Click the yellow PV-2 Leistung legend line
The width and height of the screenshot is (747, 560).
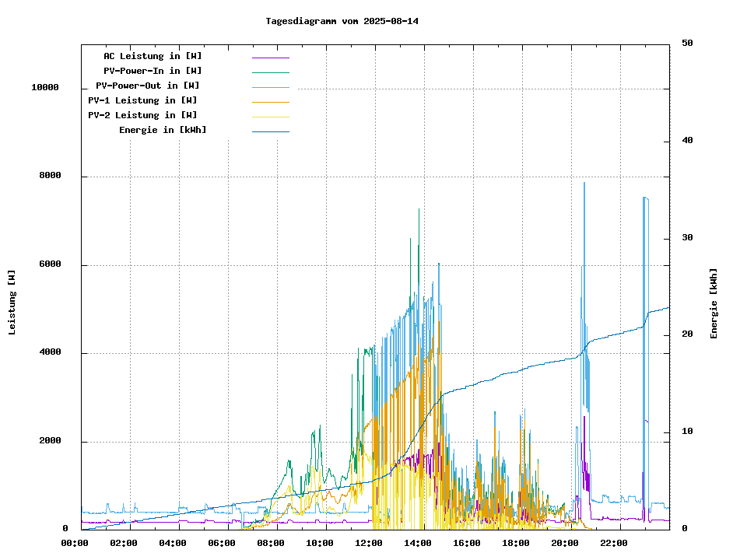[270, 117]
